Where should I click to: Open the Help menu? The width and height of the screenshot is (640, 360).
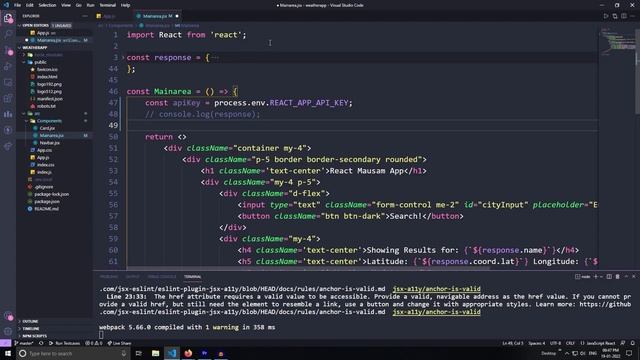click(125, 5)
